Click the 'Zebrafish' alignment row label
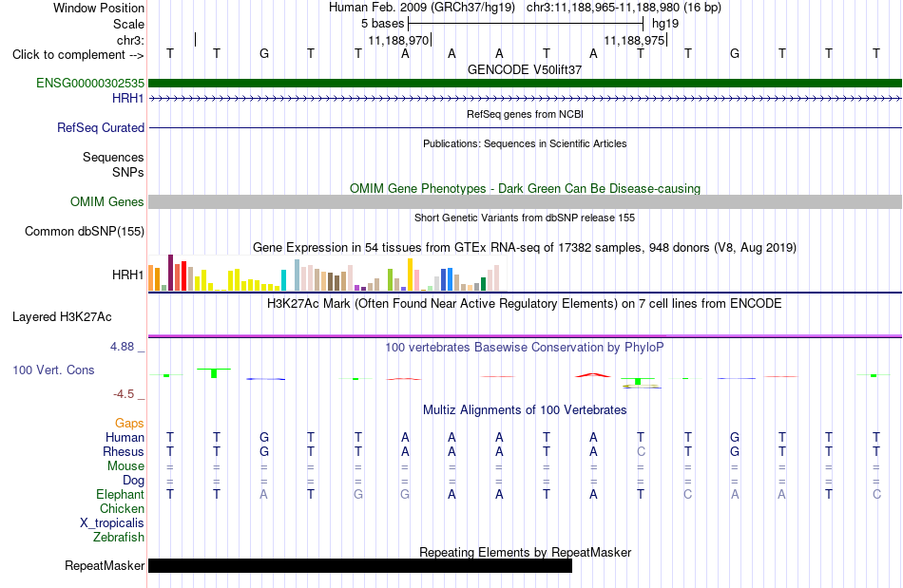 (119, 538)
